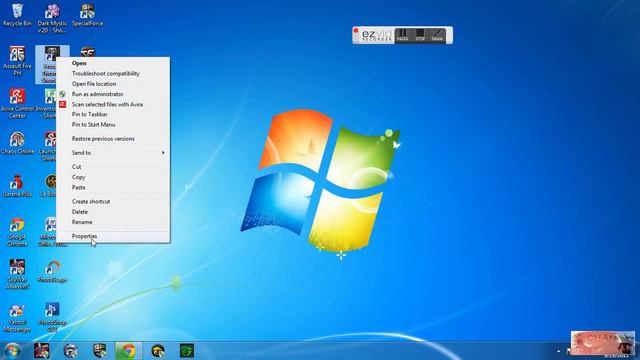Viewport: 640px width, 360px height.
Task: Select the Assault Fire PH icon
Action: [x=17, y=61]
